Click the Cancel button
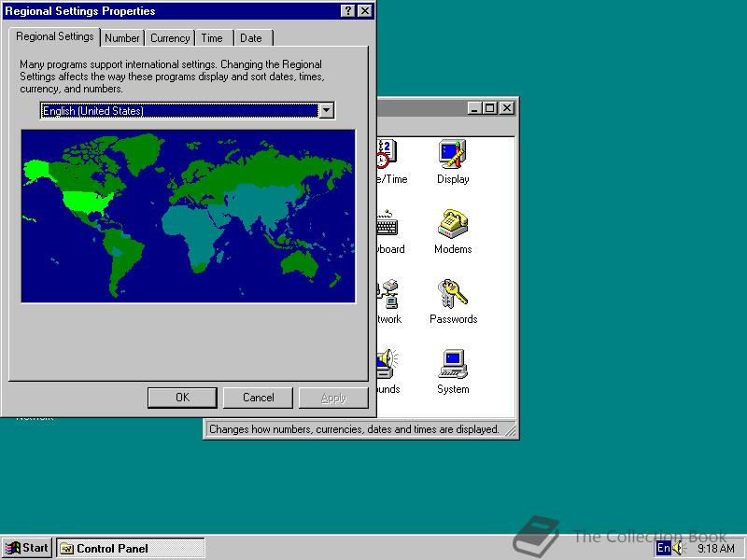The image size is (747, 560). (259, 398)
